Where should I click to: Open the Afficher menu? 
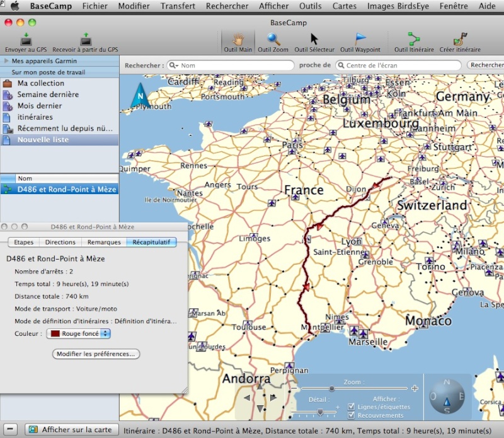274,6
